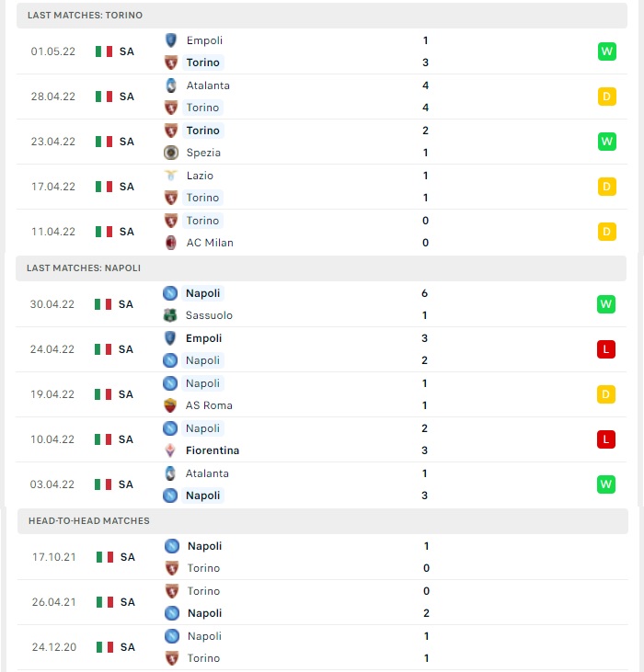The image size is (644, 672).
Task: Click the AC Milan crest icon
Action: tap(170, 243)
